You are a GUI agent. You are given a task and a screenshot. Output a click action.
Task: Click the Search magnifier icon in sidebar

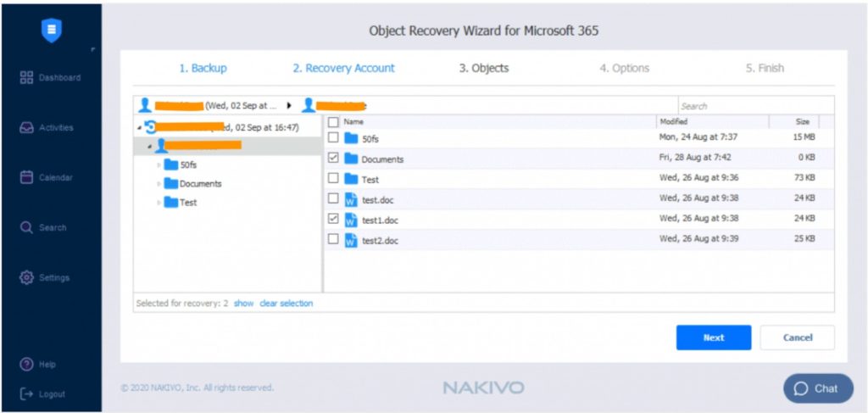26,227
